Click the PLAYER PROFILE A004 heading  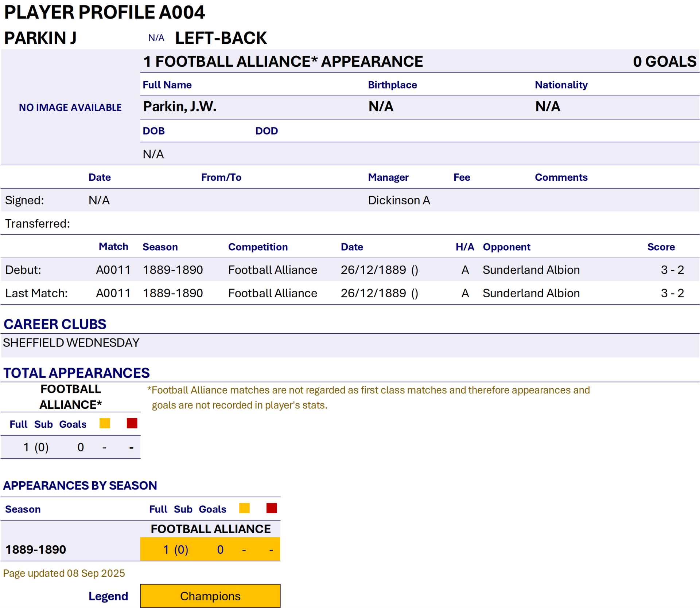(105, 12)
